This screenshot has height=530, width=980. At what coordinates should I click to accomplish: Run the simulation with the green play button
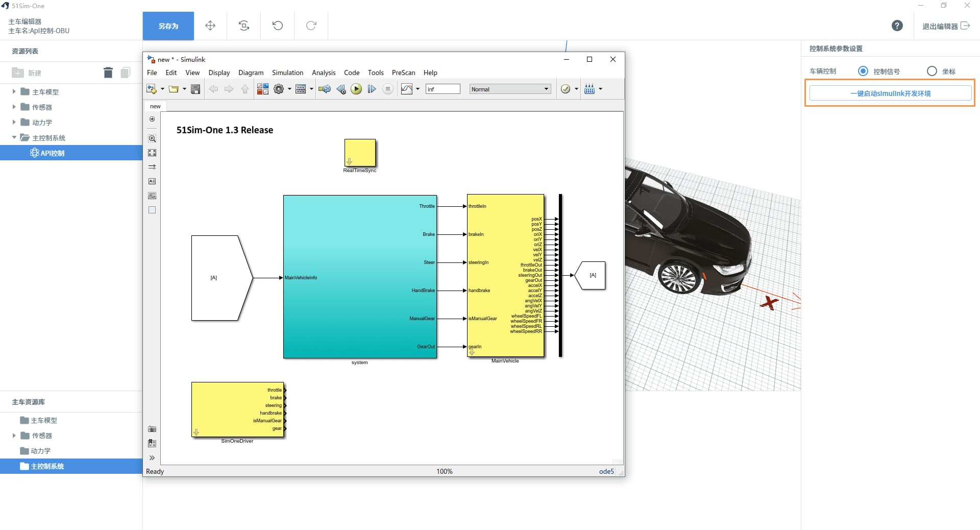(x=356, y=89)
